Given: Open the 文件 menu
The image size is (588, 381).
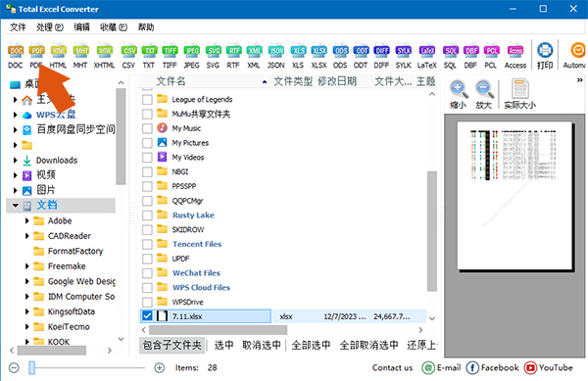Looking at the screenshot, I should pos(18,27).
